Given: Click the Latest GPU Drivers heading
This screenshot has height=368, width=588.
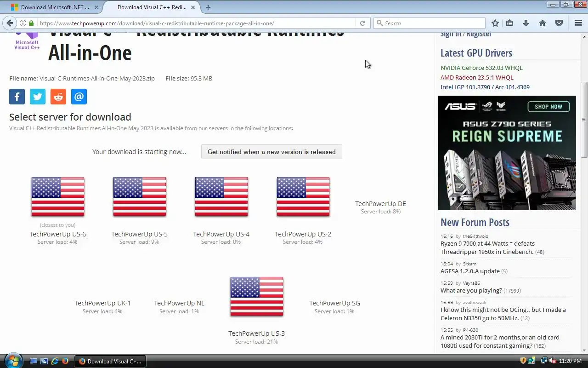Looking at the screenshot, I should [x=476, y=53].
